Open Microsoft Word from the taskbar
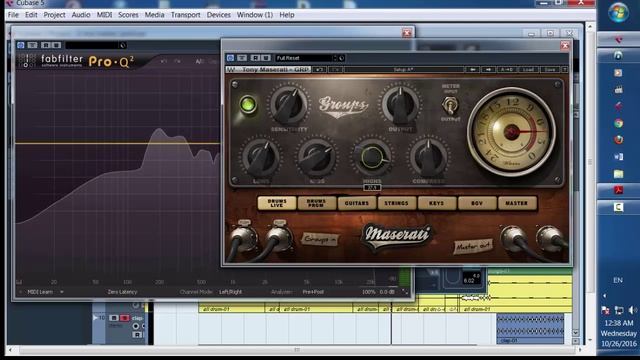Screen dimensions: 640x360 click(x=618, y=157)
